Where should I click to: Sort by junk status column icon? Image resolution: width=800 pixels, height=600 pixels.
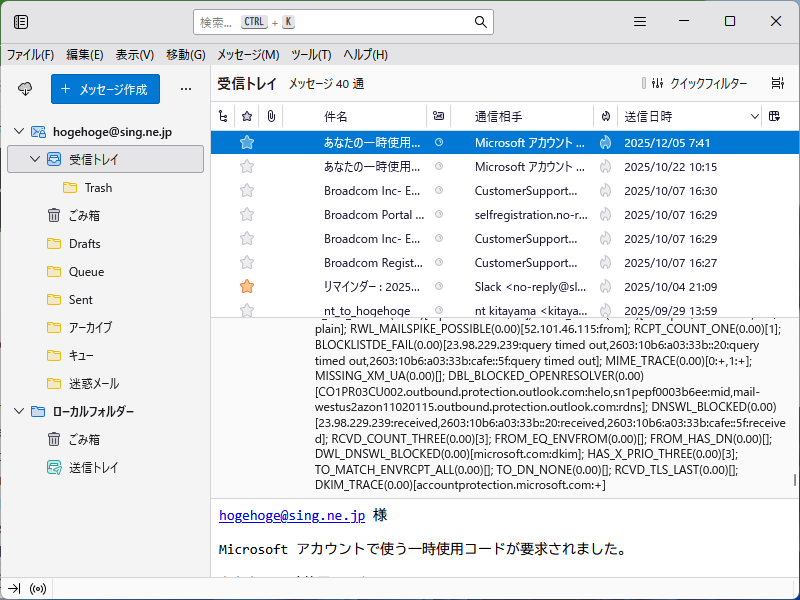[606, 116]
